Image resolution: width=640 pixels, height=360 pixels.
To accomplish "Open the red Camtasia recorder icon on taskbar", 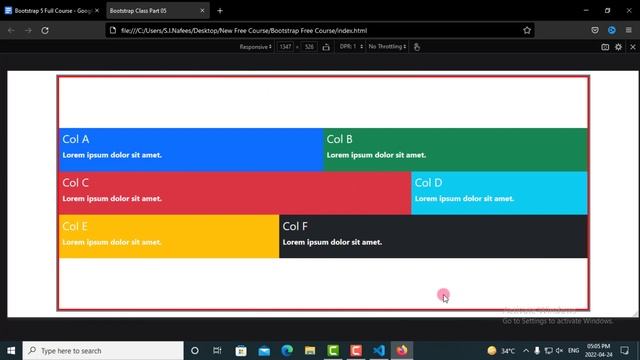I will point(356,351).
